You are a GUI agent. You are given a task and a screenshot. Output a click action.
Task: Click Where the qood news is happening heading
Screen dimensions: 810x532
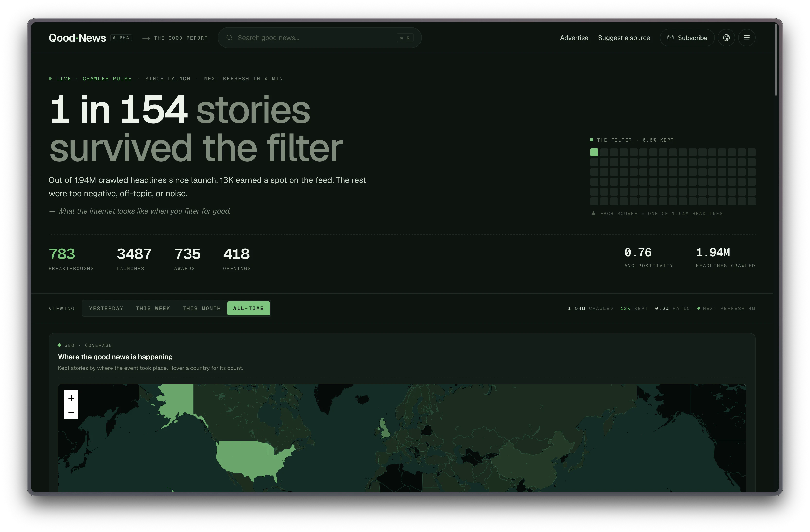[115, 357]
